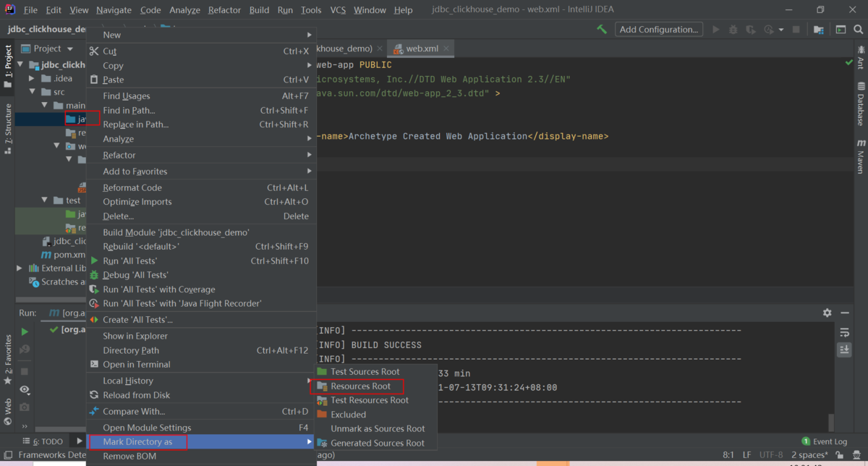The image size is (868, 466).
Task: Open the Favorites tool window tab
Action: click(x=7, y=359)
